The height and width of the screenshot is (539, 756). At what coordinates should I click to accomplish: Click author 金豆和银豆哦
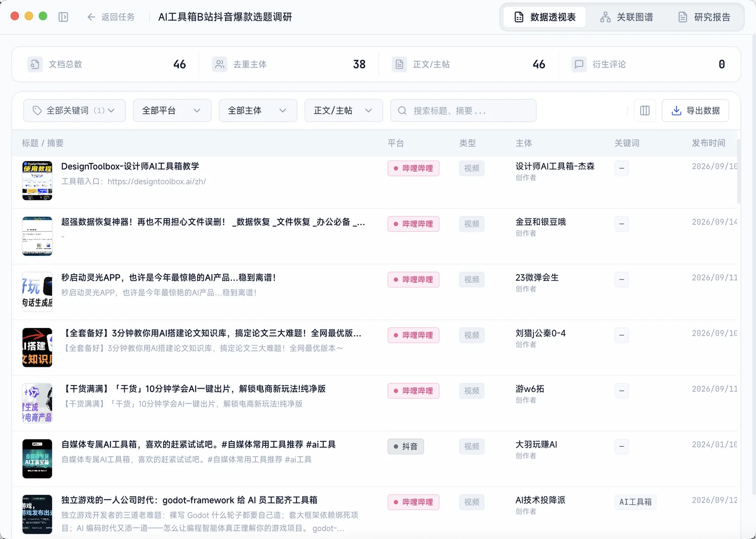point(541,222)
